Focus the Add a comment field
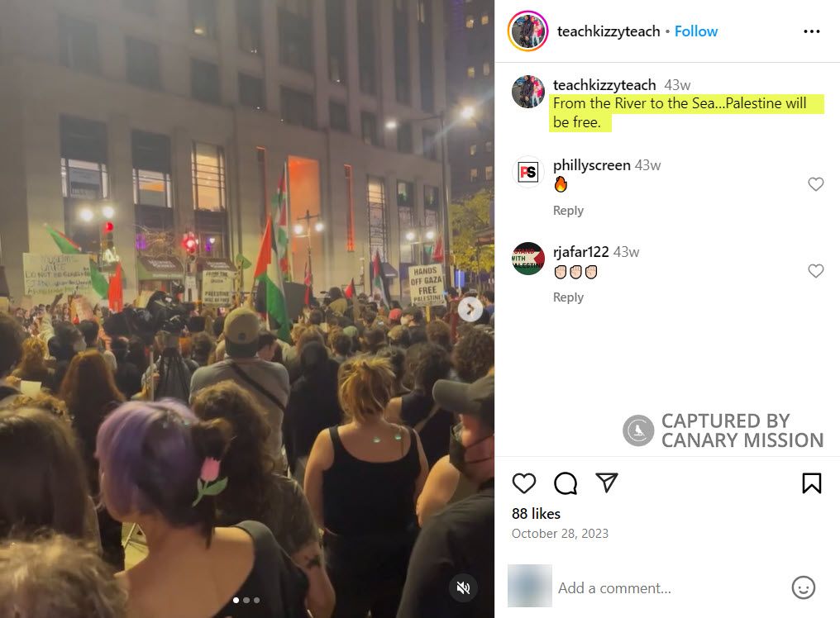840x618 pixels. [x=670, y=588]
